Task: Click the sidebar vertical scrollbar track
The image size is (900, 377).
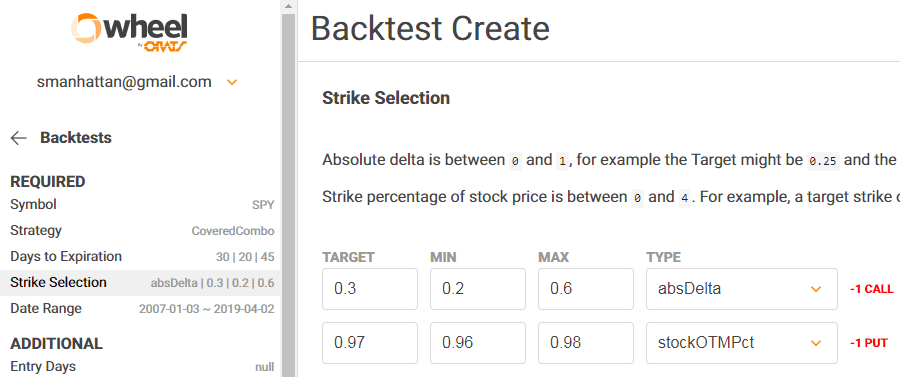Action: [x=288, y=195]
